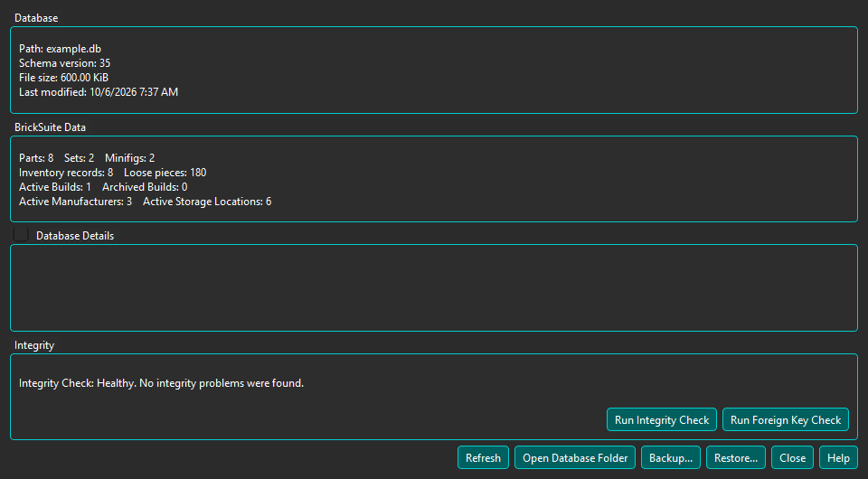Click the Last modified date line
868x479 pixels.
pyautogui.click(x=99, y=92)
